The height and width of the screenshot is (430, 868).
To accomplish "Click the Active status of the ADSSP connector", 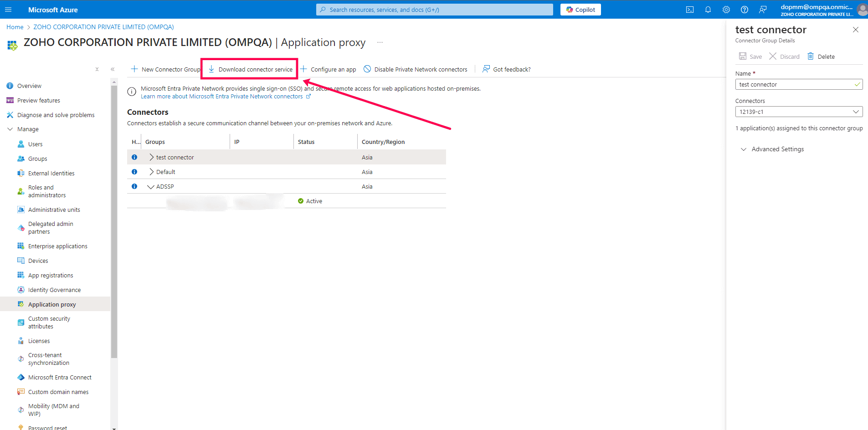I will 310,201.
